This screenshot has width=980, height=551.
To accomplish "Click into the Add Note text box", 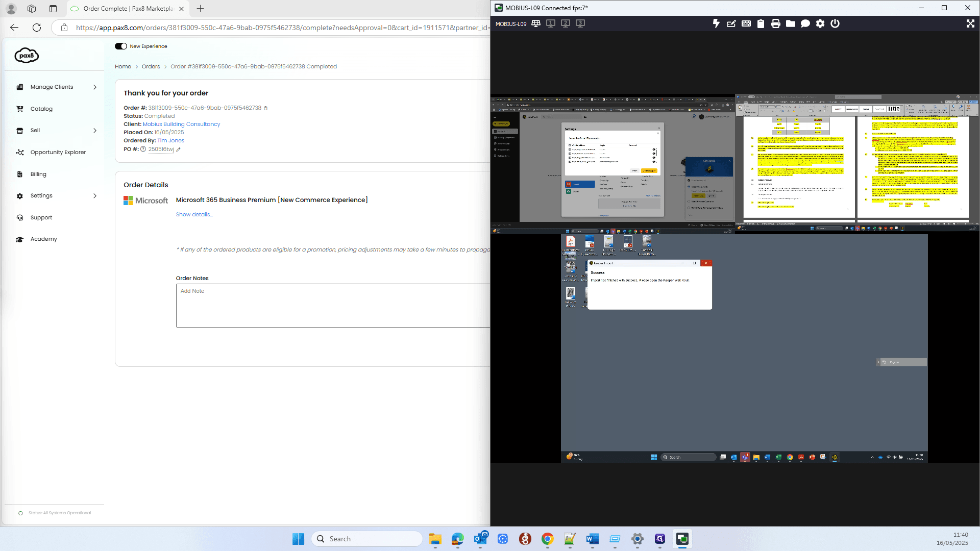I will click(333, 305).
